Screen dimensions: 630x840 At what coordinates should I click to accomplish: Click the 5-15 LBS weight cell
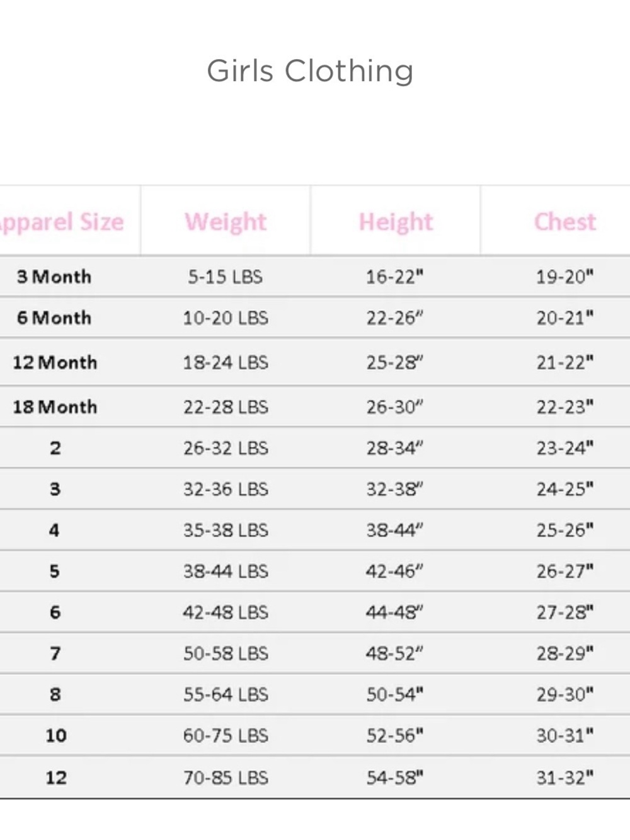point(225,277)
